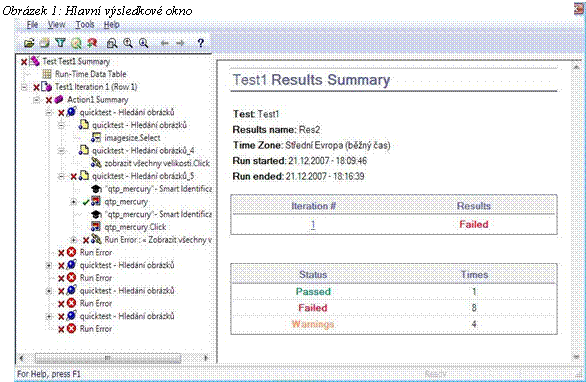Click the qtp_mercury.Click image step icon

(96, 227)
